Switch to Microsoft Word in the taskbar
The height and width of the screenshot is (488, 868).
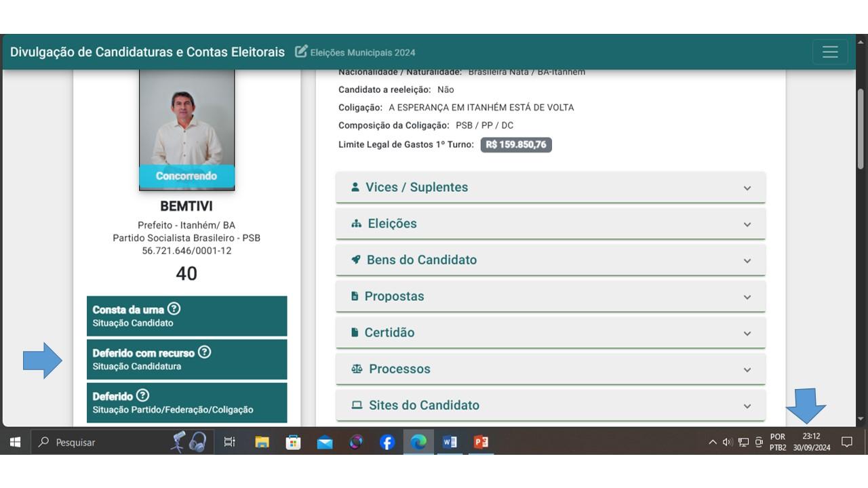[450, 442]
